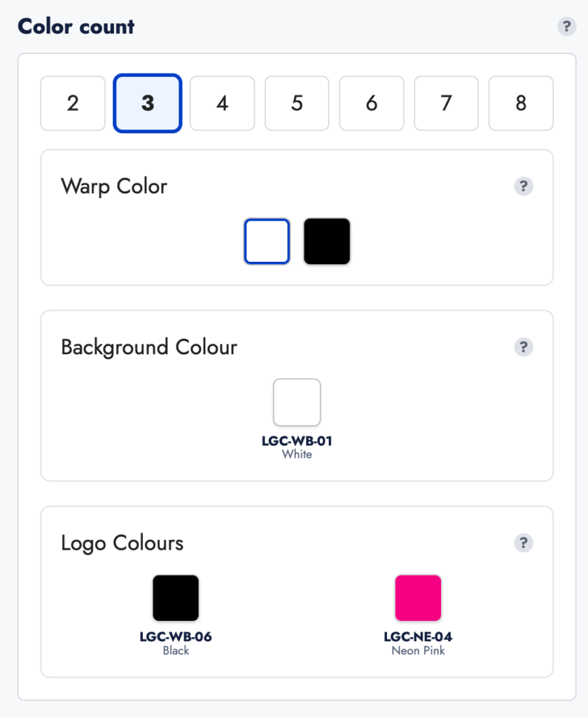Set color count to 5
This screenshot has height=717, width=588.
297,104
